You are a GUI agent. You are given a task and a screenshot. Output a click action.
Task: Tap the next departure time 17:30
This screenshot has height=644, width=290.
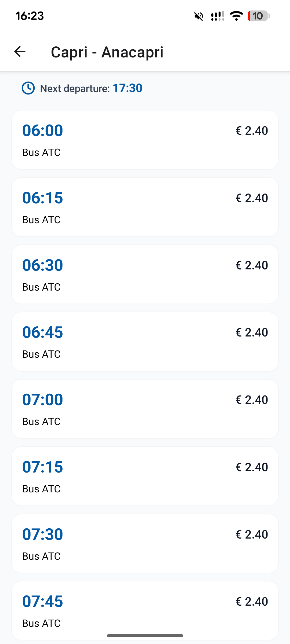coord(128,88)
